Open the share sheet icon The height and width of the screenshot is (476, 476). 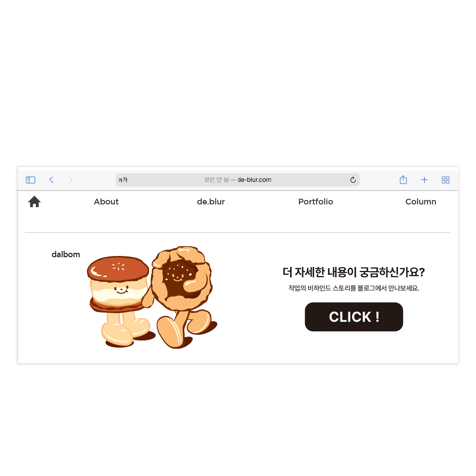(x=403, y=180)
